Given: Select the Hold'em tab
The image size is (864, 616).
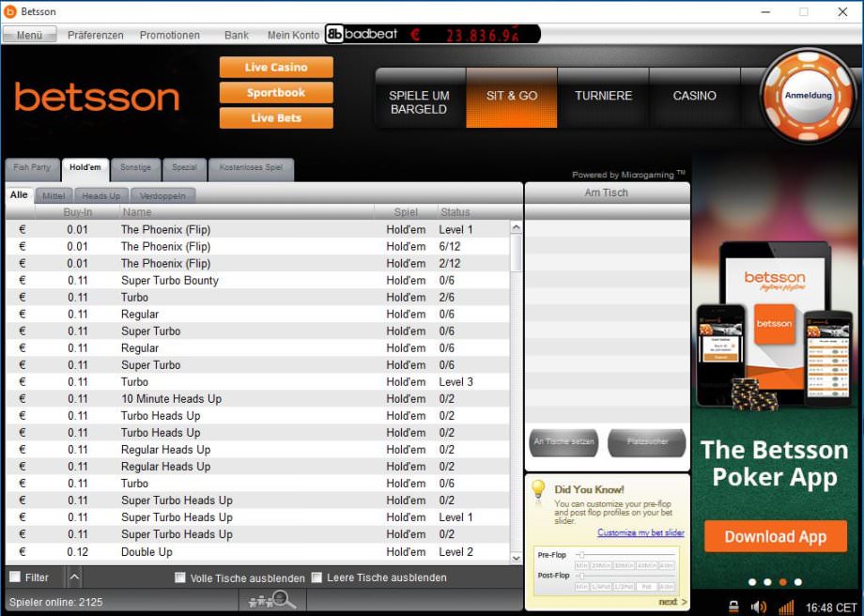Looking at the screenshot, I should [x=85, y=169].
